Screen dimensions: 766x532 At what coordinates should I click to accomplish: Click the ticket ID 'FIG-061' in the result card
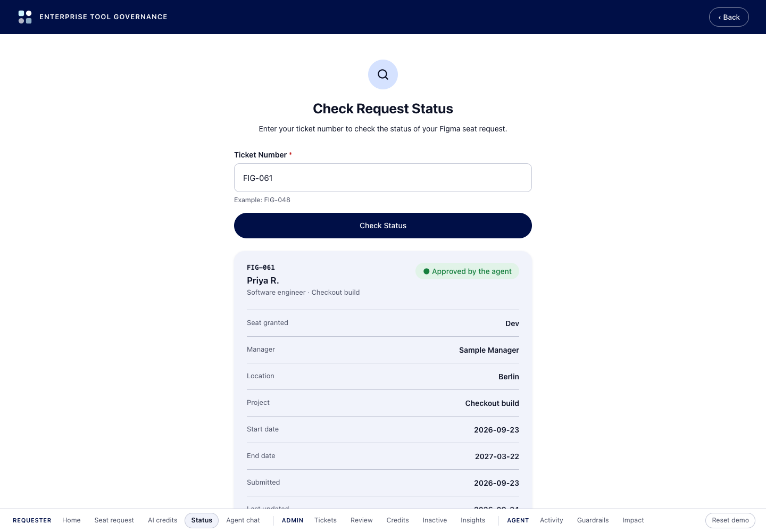pos(261,268)
